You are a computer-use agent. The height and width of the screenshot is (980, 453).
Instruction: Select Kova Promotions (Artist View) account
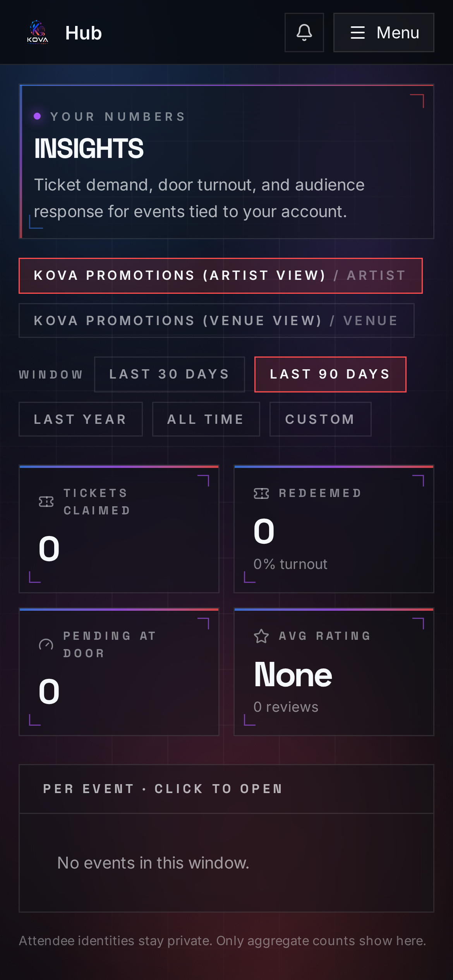pyautogui.click(x=221, y=276)
